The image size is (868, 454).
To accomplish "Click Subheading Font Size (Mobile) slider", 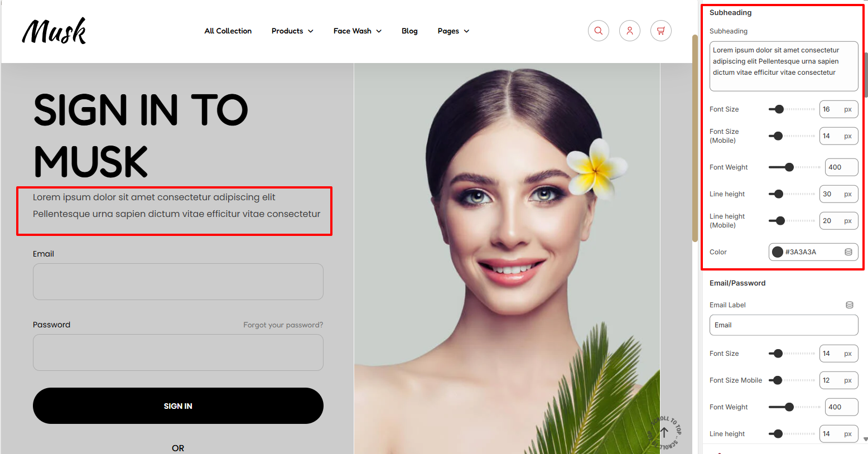I will 792,136.
